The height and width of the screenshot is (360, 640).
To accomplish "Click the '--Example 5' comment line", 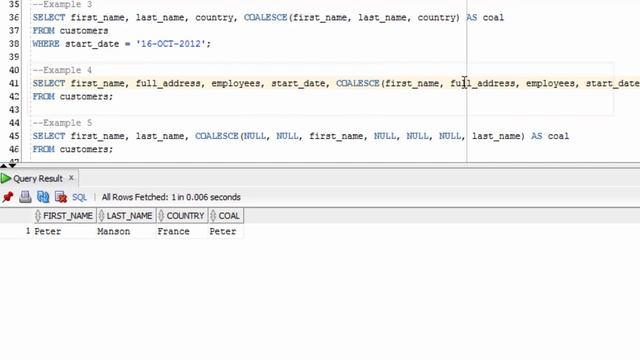I will [x=62, y=123].
